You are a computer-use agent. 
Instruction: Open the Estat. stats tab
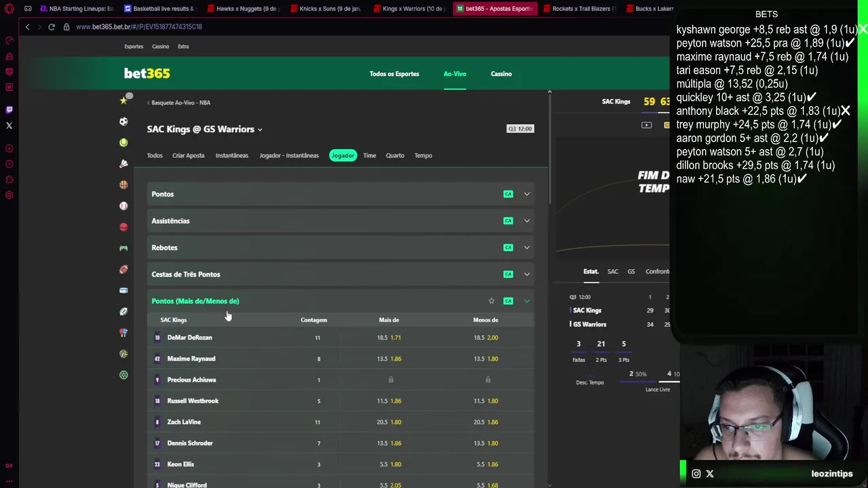click(x=591, y=271)
